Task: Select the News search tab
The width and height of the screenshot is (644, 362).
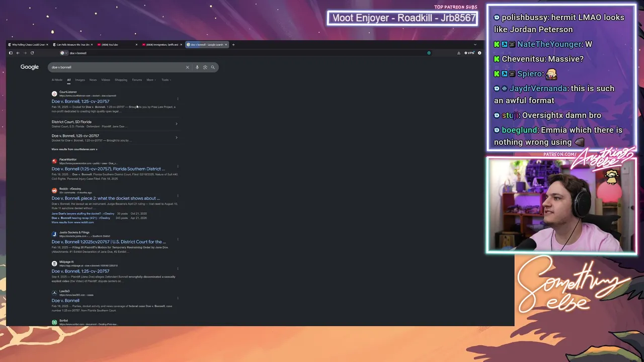Action: (x=93, y=80)
